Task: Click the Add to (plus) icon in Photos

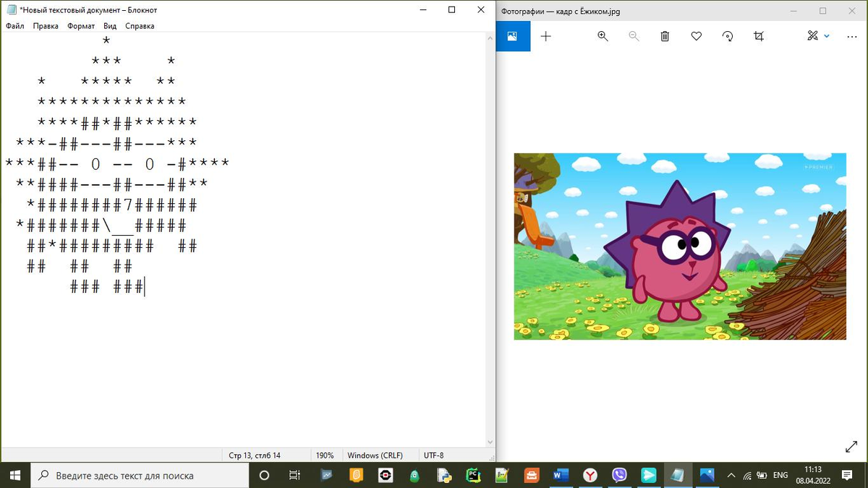Action: tap(546, 36)
